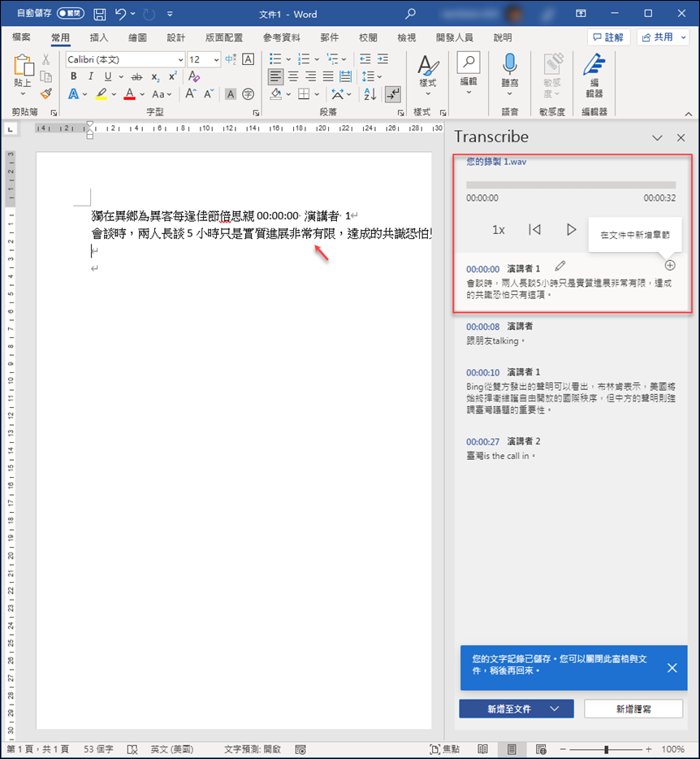Toggle Underline formatting
Screen dimensions: 700x759
(108, 76)
